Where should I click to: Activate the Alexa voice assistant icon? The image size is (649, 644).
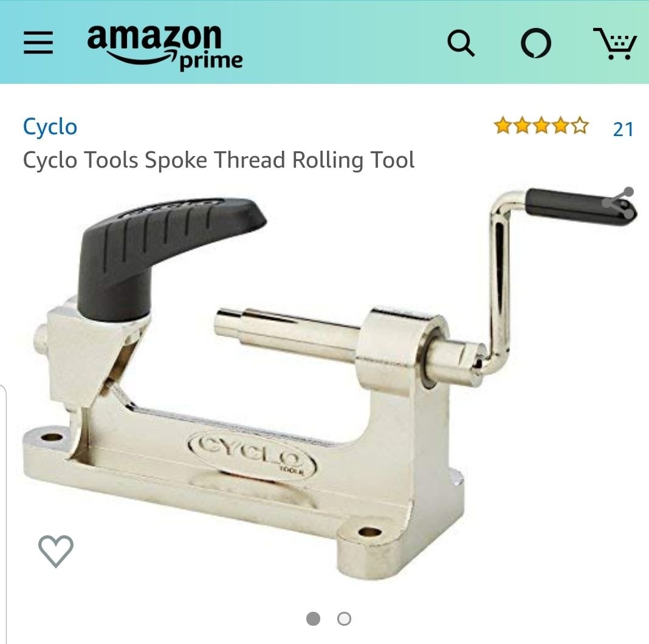[x=535, y=43]
